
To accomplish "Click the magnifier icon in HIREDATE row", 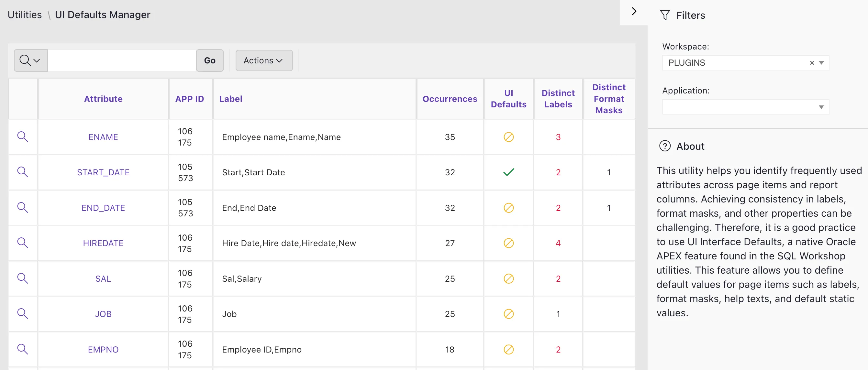I will 23,243.
